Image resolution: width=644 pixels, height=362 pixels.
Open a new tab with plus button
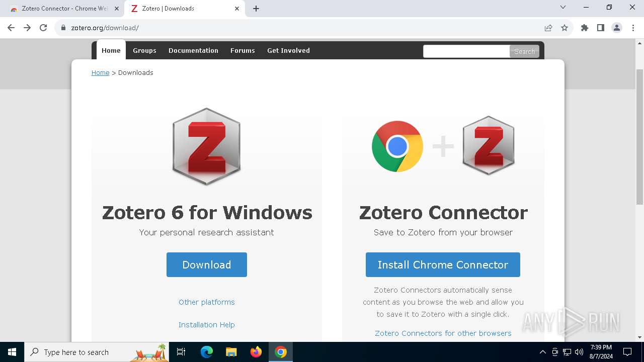coord(256,9)
